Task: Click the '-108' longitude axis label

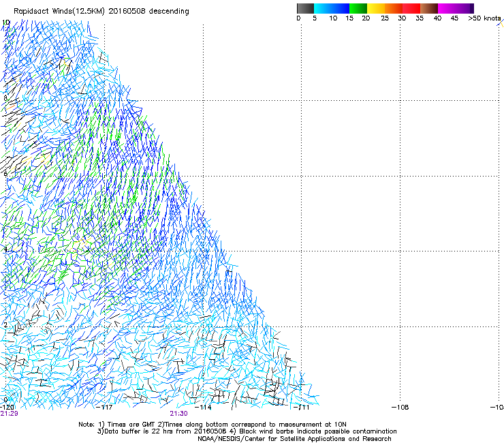Action: [400, 408]
